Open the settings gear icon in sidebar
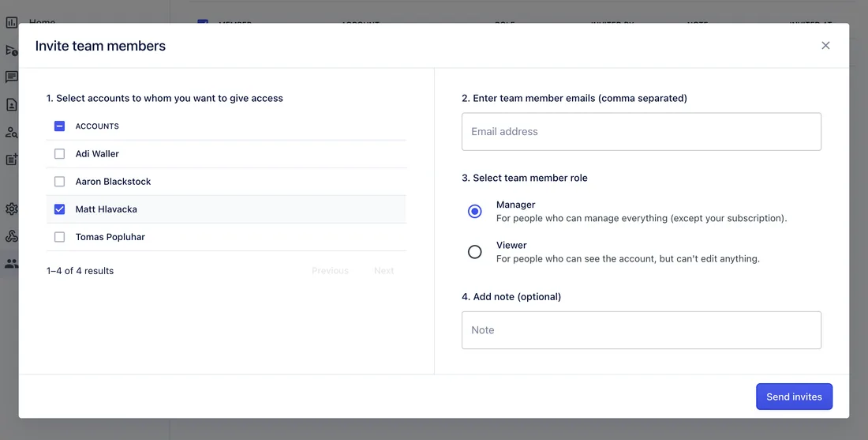 [x=12, y=209]
